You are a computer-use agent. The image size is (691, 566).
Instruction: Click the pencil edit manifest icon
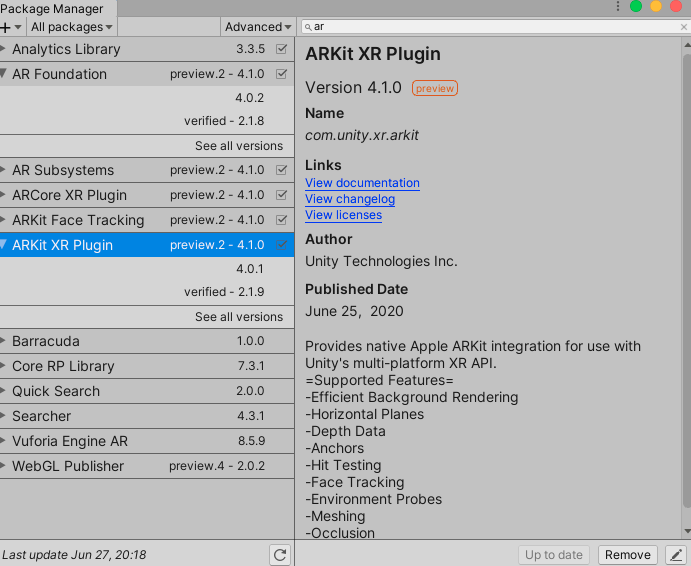(x=676, y=555)
